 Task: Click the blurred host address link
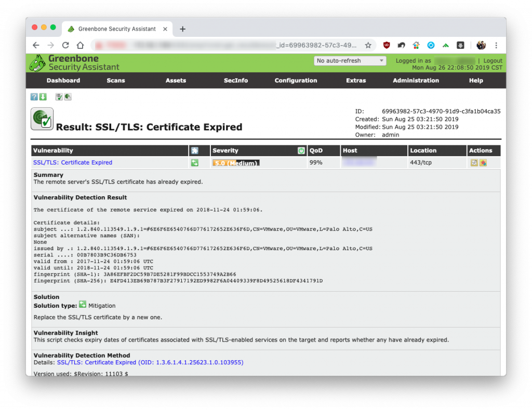pos(360,162)
